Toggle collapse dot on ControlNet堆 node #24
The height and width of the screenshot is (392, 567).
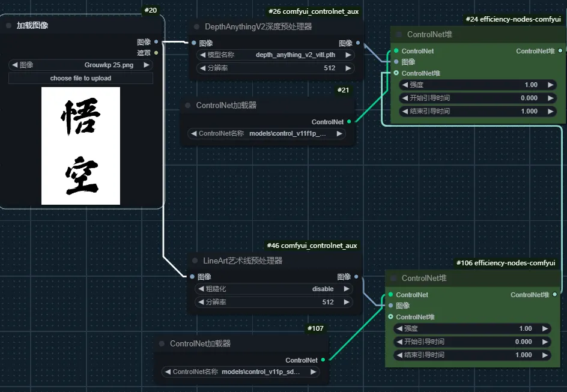[399, 35]
